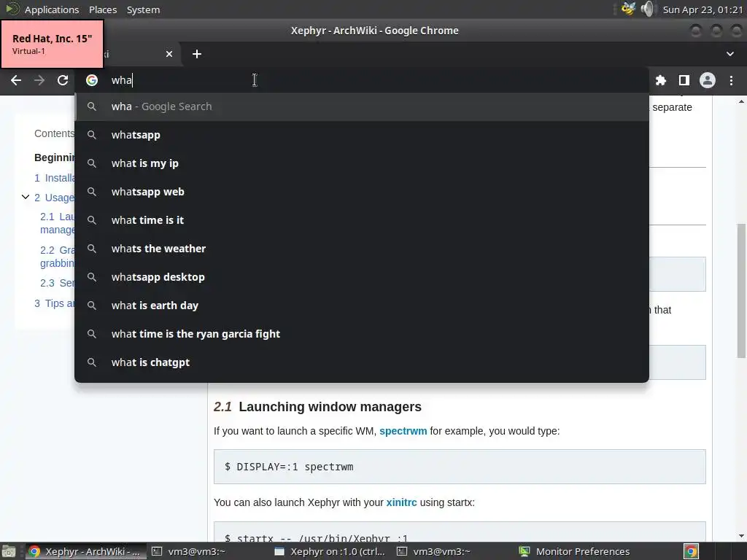Viewport: 747px width, 560px height.
Task: Collapse the '2 Usage' contents section
Action: 26,197
